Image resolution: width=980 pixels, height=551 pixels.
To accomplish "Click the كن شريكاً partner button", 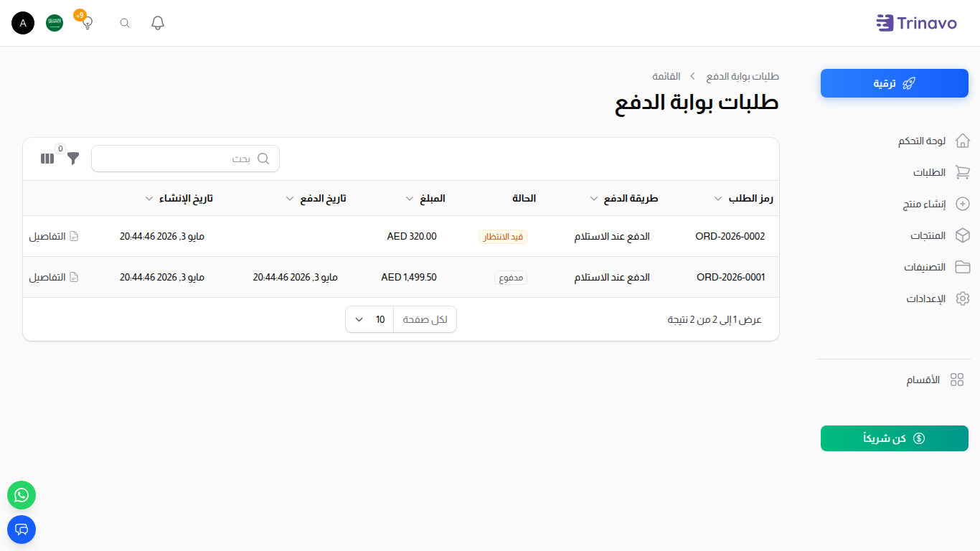I will pyautogui.click(x=895, y=438).
